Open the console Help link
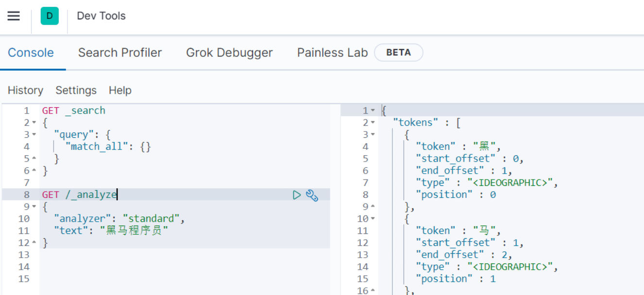The image size is (644, 295). (x=120, y=91)
